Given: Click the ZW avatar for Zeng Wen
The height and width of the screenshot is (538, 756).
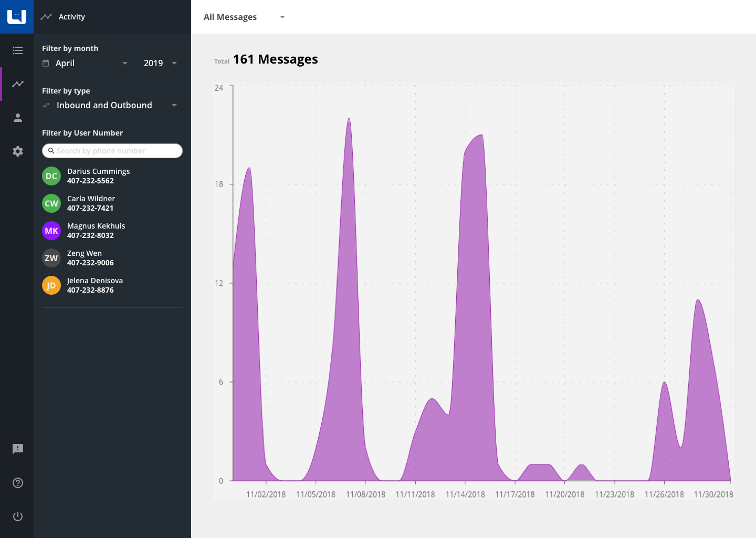Looking at the screenshot, I should pos(51,258).
